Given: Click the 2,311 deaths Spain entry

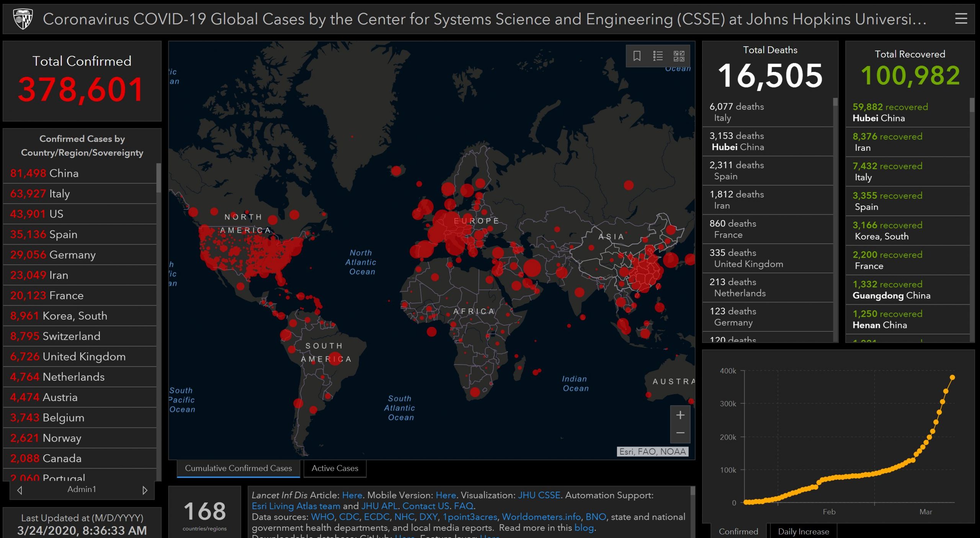Looking at the screenshot, I should coord(768,171).
